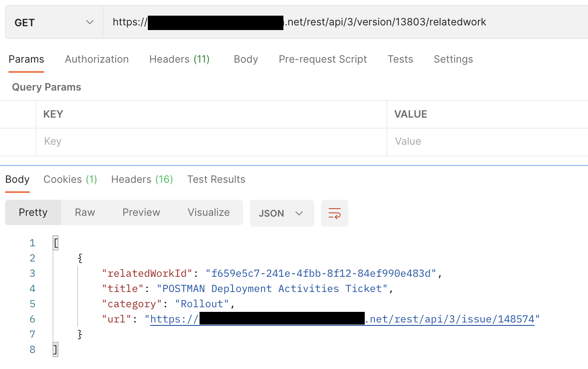The height and width of the screenshot is (369, 588).
Task: Click the request URL field
Action: click(345, 22)
